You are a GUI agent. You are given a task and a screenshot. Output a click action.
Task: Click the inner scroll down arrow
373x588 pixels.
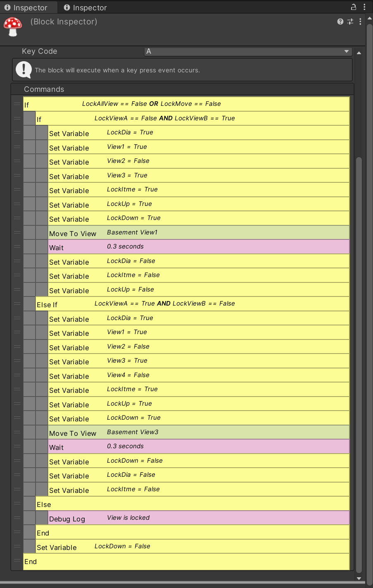359,578
